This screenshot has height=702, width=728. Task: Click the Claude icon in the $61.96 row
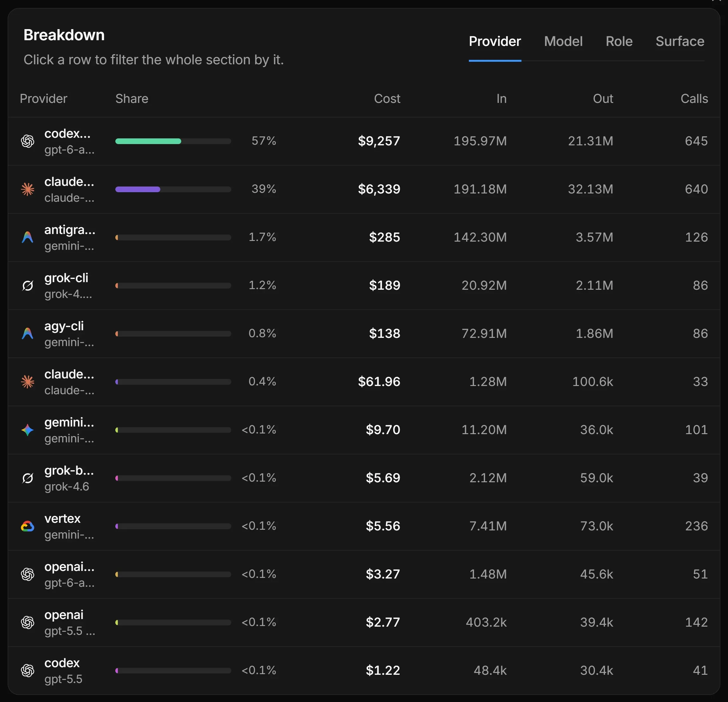(x=28, y=382)
